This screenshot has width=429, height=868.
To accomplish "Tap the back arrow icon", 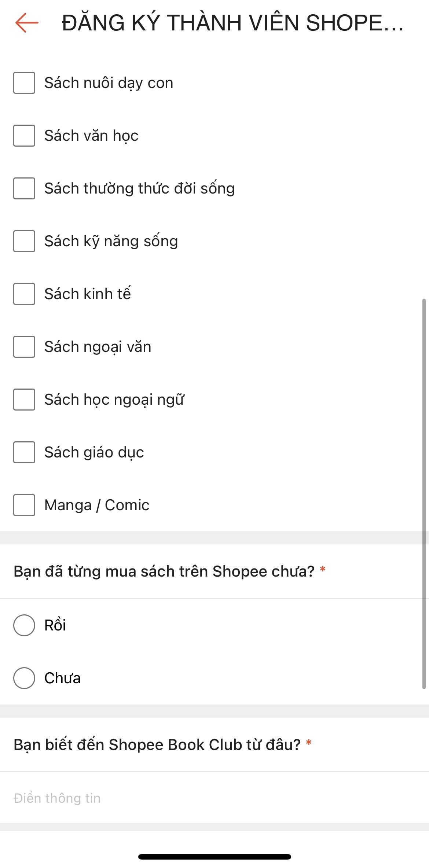I will pos(27,23).
